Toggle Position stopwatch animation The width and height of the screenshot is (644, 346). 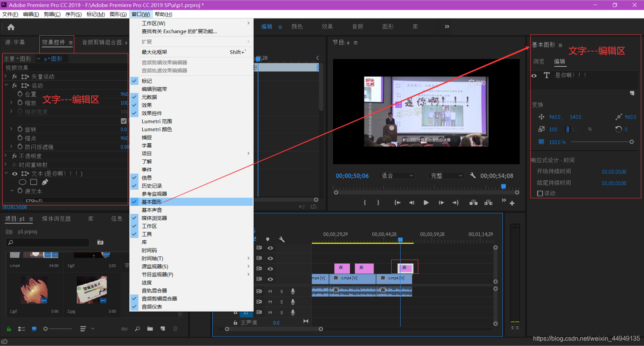click(x=20, y=94)
